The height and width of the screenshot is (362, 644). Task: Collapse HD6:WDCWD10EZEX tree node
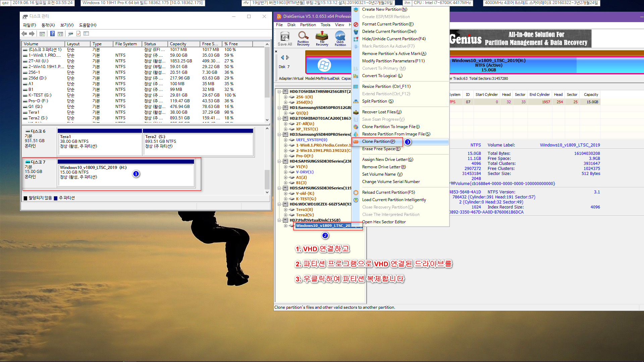point(279,204)
